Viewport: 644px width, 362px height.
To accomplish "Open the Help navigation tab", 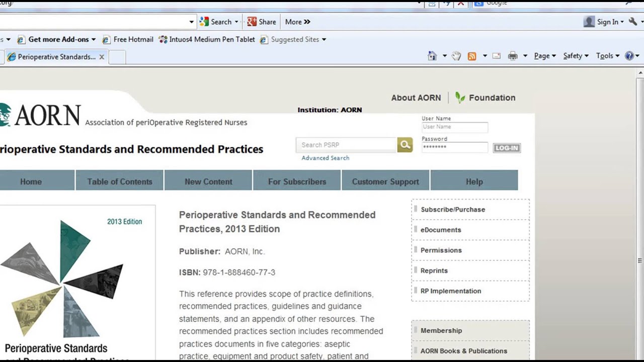I will (474, 181).
